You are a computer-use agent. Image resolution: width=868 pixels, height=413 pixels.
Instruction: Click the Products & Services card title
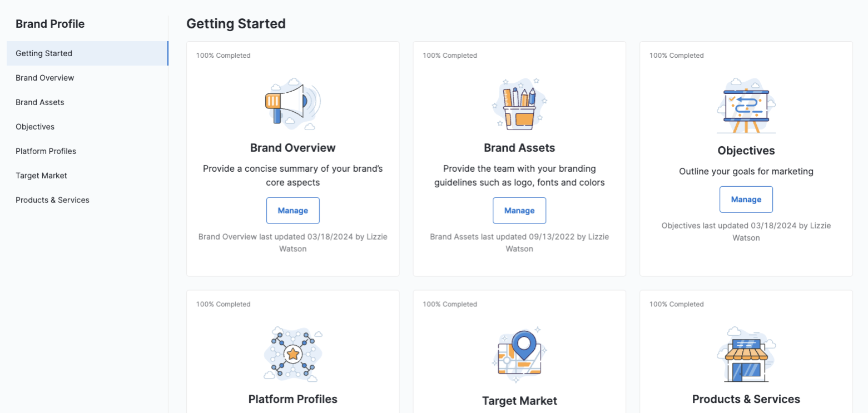click(x=746, y=399)
